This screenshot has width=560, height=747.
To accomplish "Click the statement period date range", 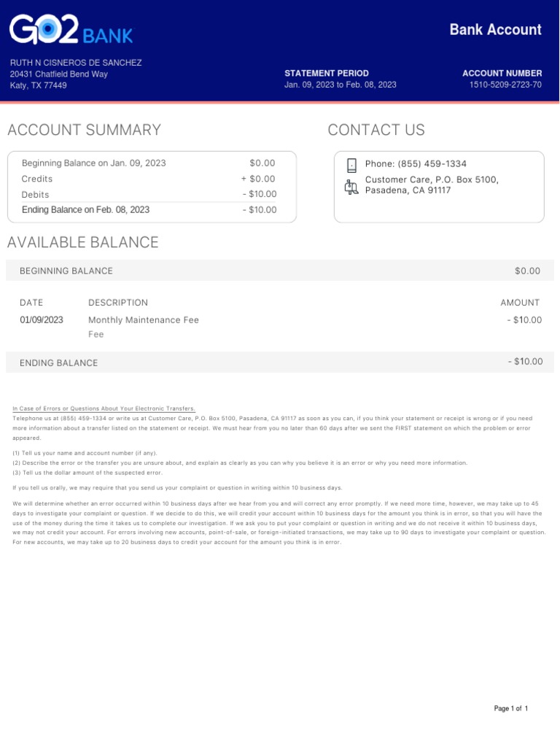I will [x=341, y=85].
